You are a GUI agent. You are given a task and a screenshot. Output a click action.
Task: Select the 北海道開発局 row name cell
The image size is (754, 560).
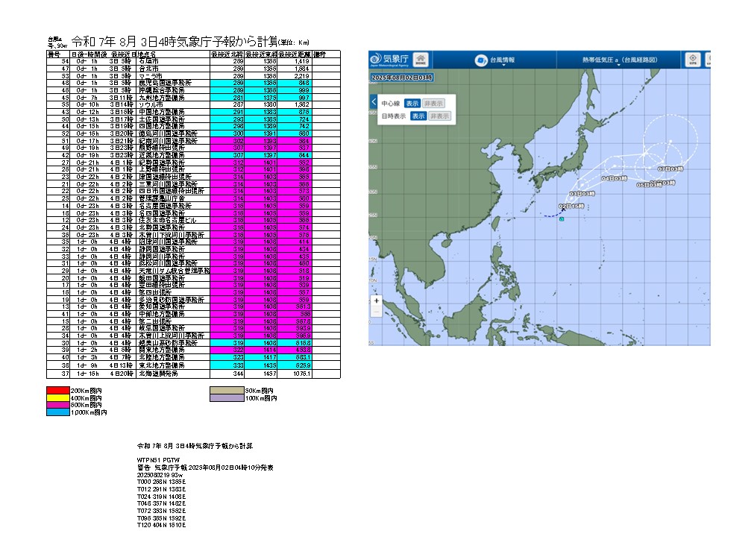point(173,374)
